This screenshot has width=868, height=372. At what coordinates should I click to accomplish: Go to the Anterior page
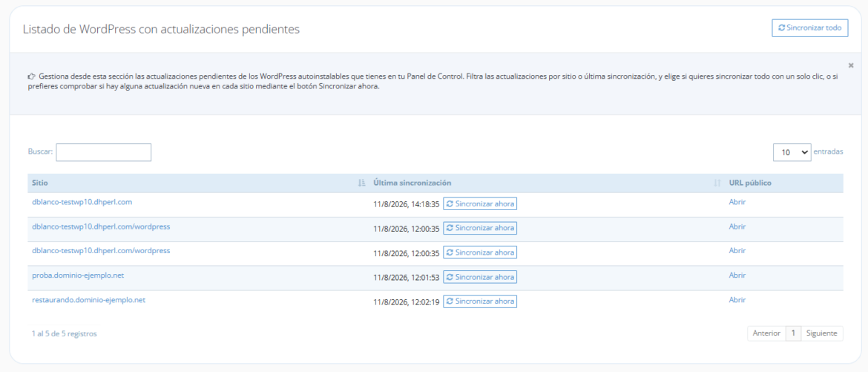tap(766, 333)
